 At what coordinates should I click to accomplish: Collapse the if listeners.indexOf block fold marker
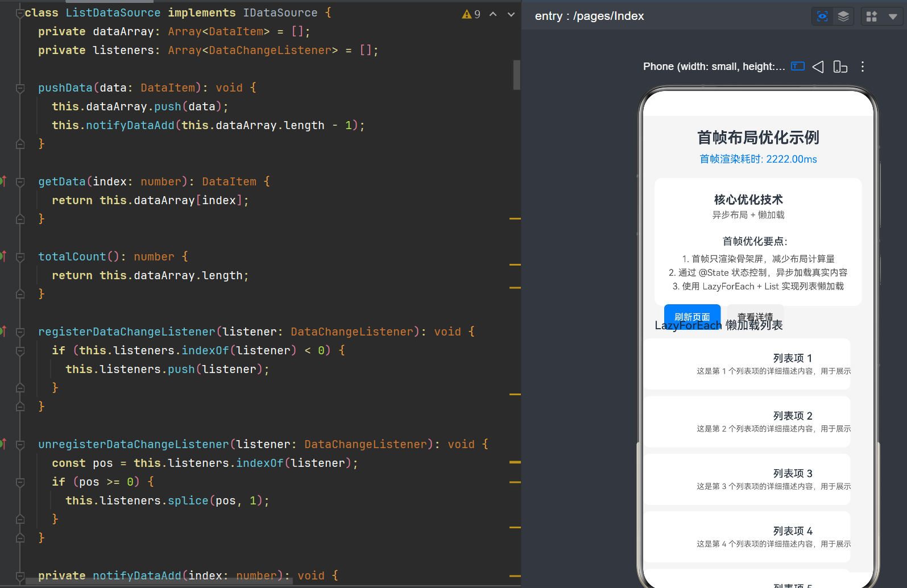(x=20, y=351)
